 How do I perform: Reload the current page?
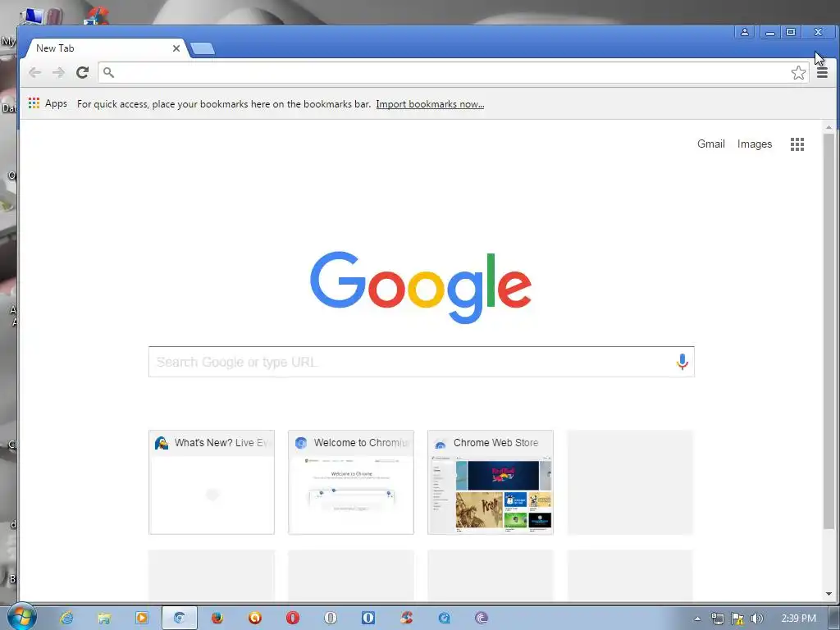(x=82, y=72)
